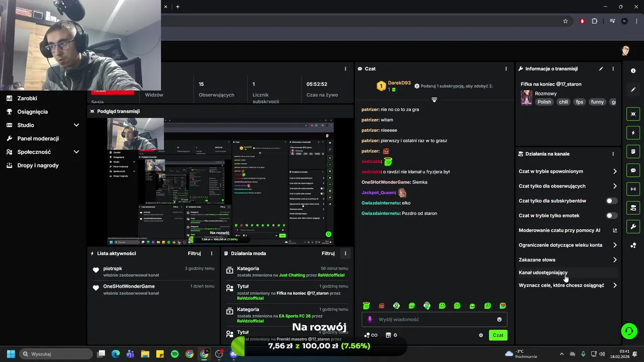Click the bubbles infinity icon below chat
Viewport: 644px width, 362px height.
tap(371, 335)
